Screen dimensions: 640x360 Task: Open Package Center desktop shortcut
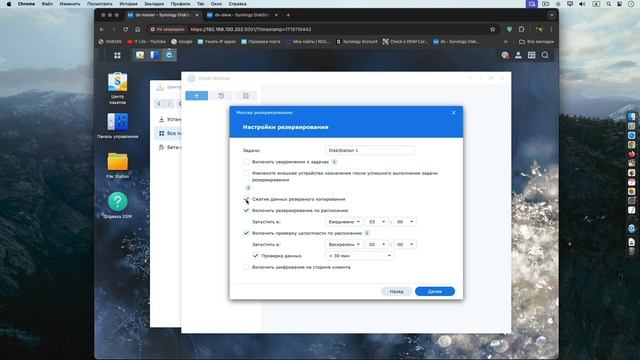(x=118, y=88)
